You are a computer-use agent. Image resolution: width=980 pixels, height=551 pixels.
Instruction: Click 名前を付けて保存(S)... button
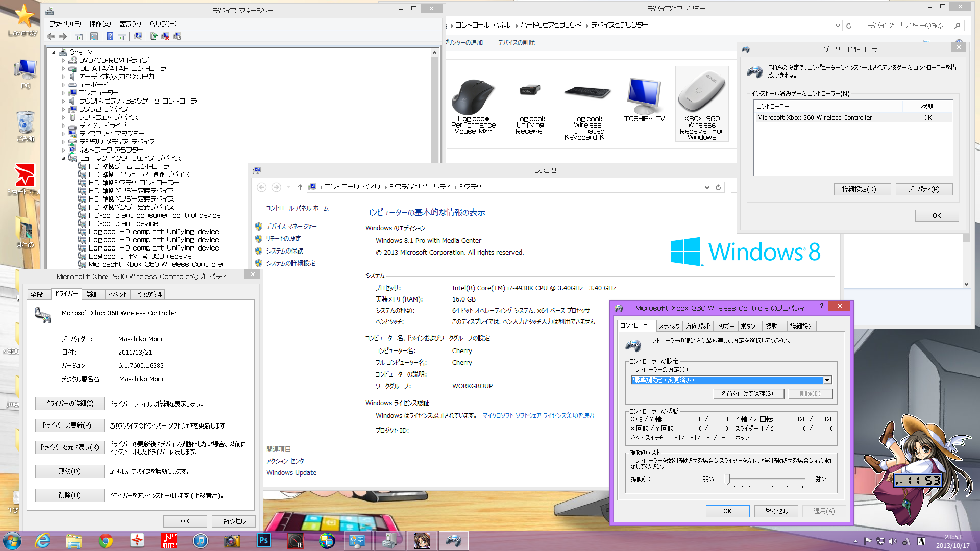748,394
